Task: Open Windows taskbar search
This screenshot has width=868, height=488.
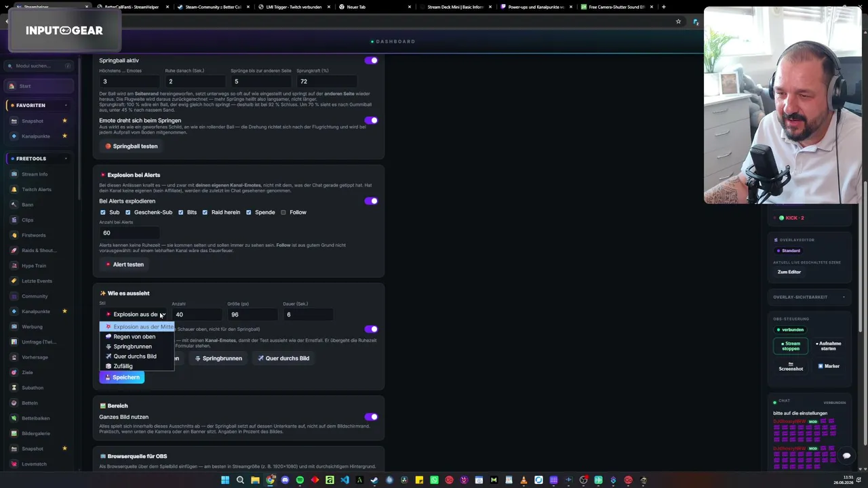Action: pos(240,481)
